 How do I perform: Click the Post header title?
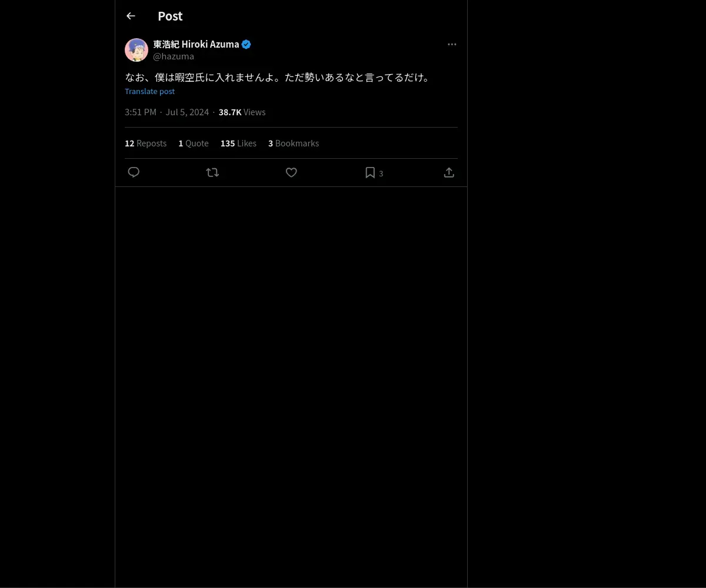click(170, 16)
